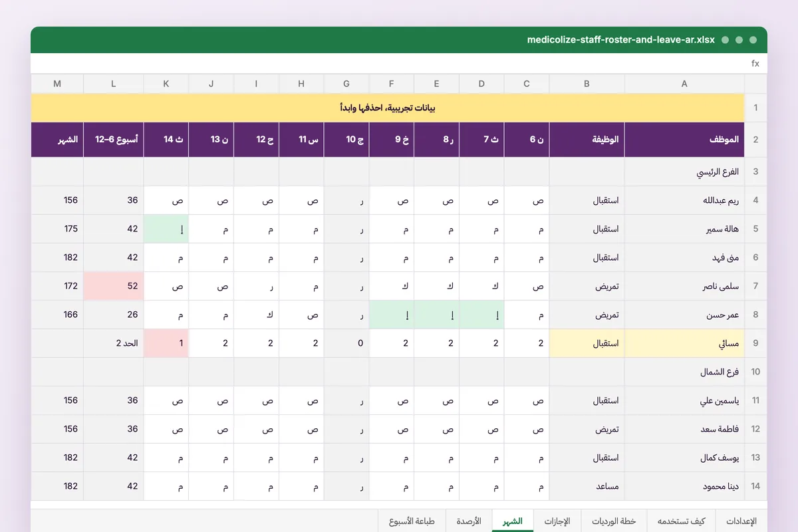Open the الأرصدة sheet tab
This screenshot has width=798, height=532.
469,521
